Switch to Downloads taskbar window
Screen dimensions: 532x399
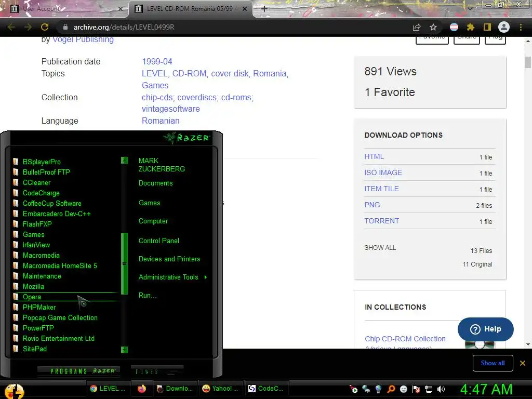(175, 389)
